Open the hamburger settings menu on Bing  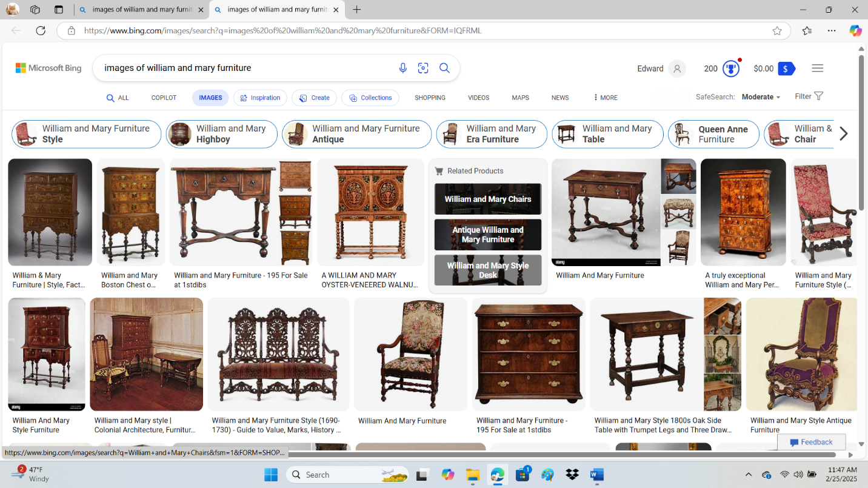[817, 69]
